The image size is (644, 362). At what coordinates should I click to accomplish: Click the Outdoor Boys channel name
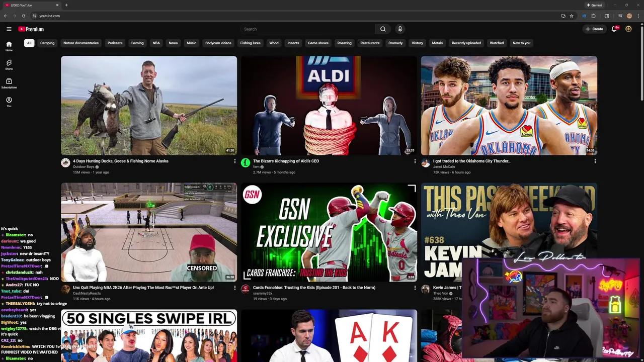(84, 167)
